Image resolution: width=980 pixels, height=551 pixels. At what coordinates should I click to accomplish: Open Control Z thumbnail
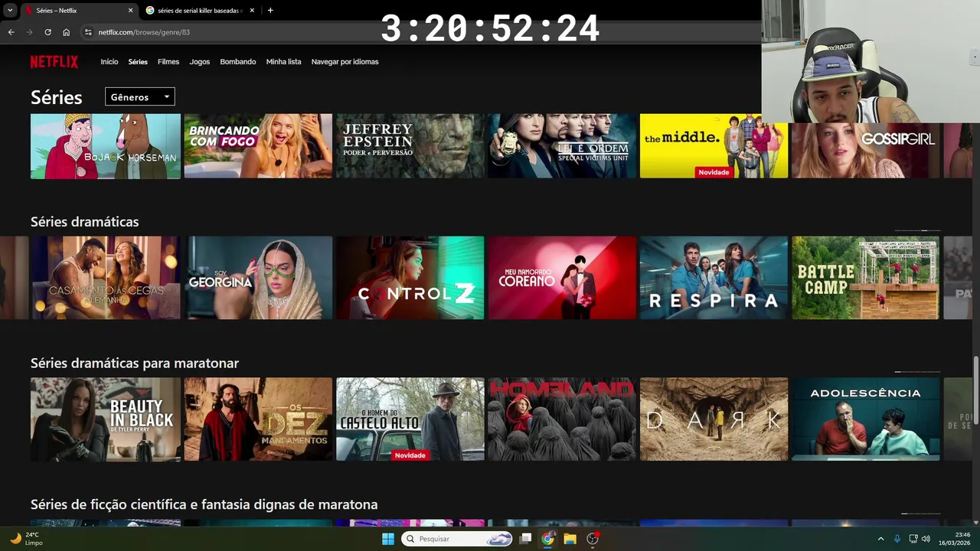click(410, 278)
